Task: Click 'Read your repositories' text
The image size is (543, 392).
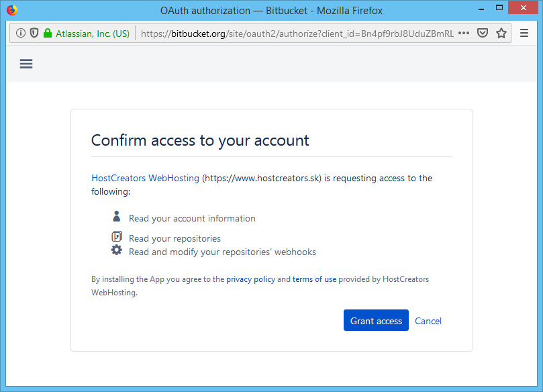Action: pos(175,238)
